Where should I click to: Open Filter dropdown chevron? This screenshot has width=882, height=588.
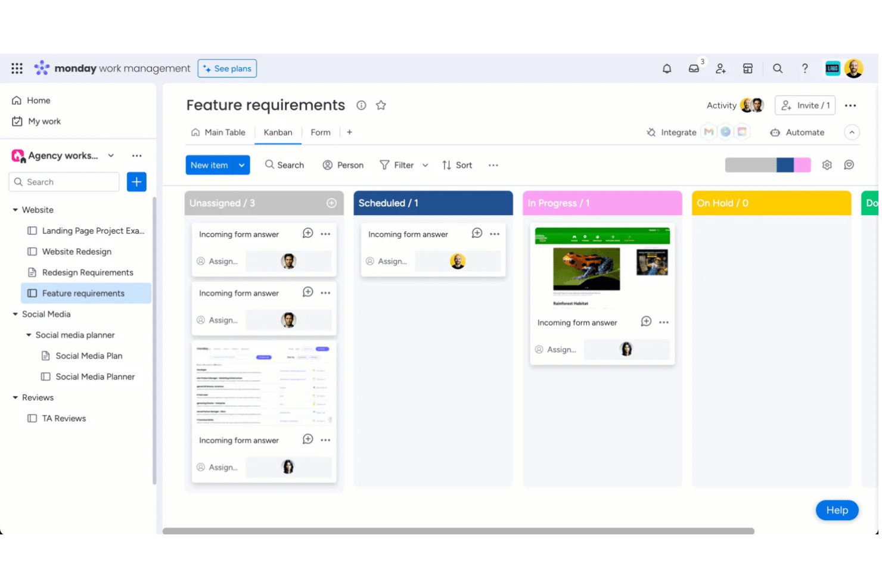425,165
